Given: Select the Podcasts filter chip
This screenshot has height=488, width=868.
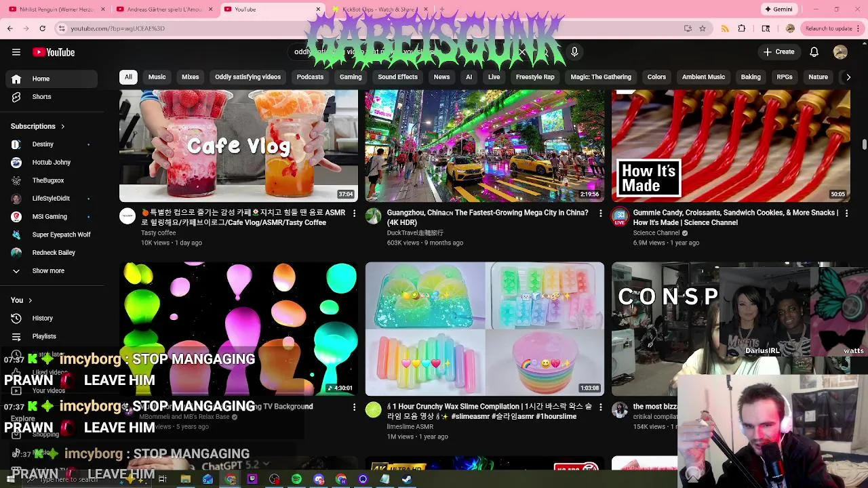Looking at the screenshot, I should click(x=310, y=77).
